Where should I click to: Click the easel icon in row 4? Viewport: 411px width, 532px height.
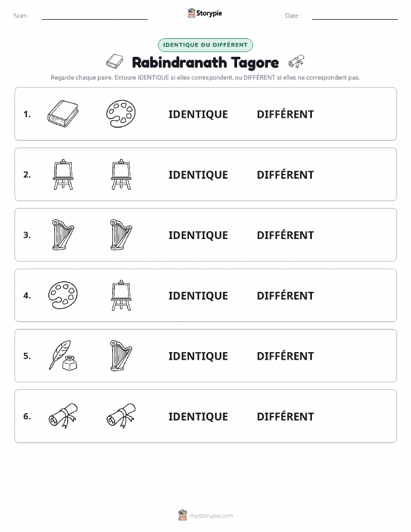click(121, 295)
